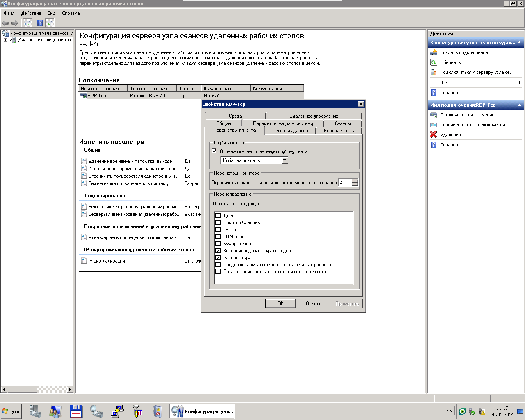The image size is (525, 420).
Task: Click the RDP-Tcp connection icon in list
Action: [83, 96]
